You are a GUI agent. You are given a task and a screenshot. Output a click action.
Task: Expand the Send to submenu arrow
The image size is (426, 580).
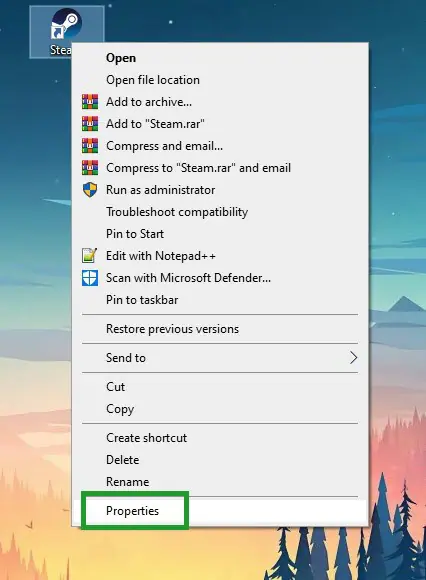pyautogui.click(x=354, y=358)
